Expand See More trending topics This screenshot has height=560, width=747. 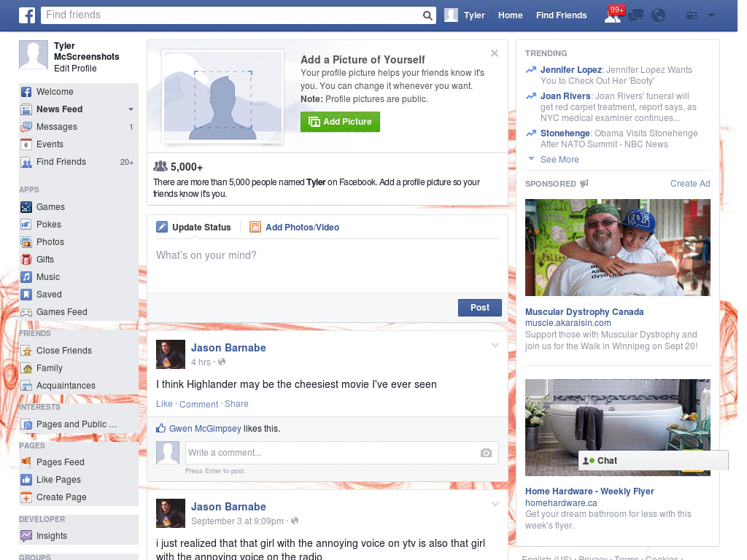[560, 160]
